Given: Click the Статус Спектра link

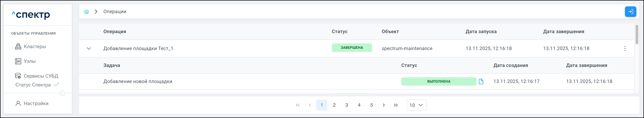Looking at the screenshot, I should [x=33, y=85].
